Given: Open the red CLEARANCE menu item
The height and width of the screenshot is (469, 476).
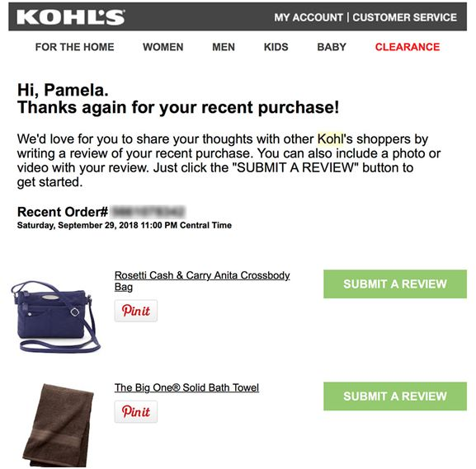Looking at the screenshot, I should (408, 47).
